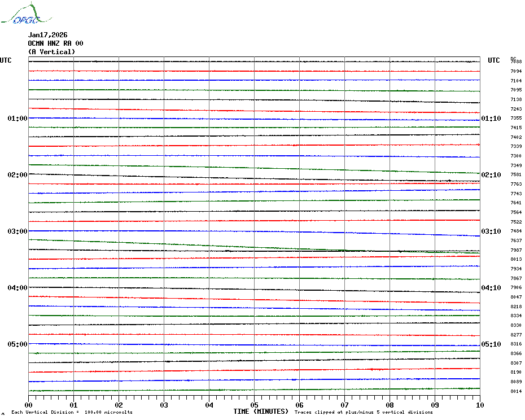Screen dimensions: 525x420
Task: Click the OFGC logo in the corner
Action: pyautogui.click(x=26, y=14)
